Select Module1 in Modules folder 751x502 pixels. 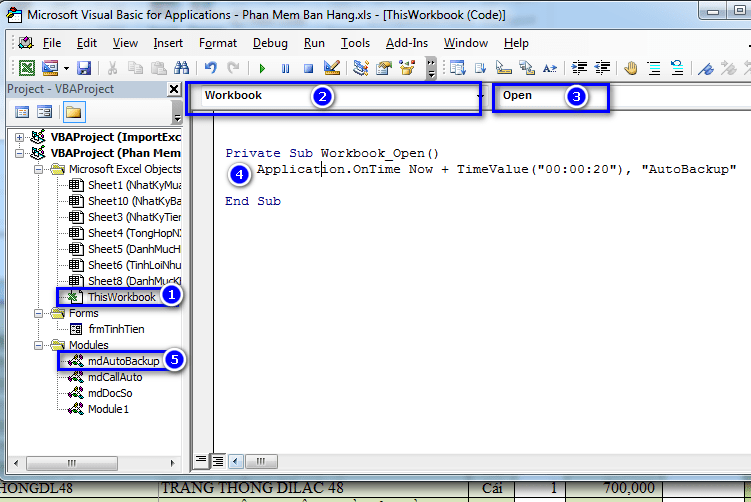click(x=98, y=409)
